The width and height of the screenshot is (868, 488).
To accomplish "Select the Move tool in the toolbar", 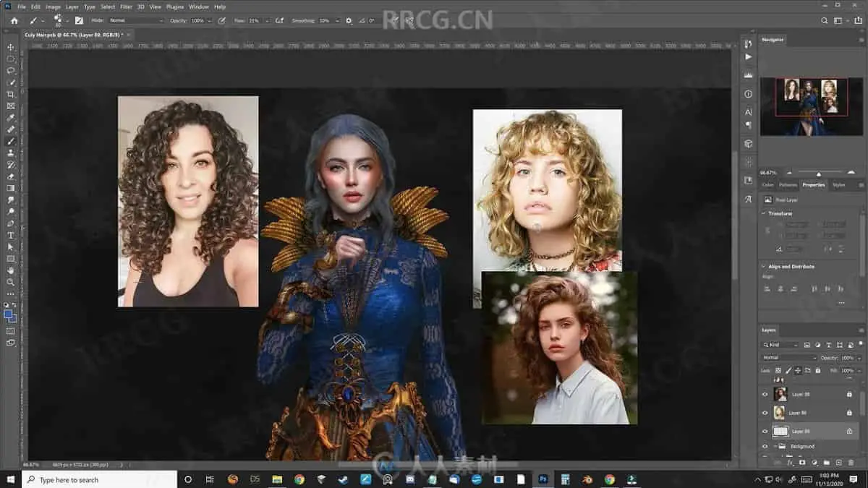I will (10, 47).
